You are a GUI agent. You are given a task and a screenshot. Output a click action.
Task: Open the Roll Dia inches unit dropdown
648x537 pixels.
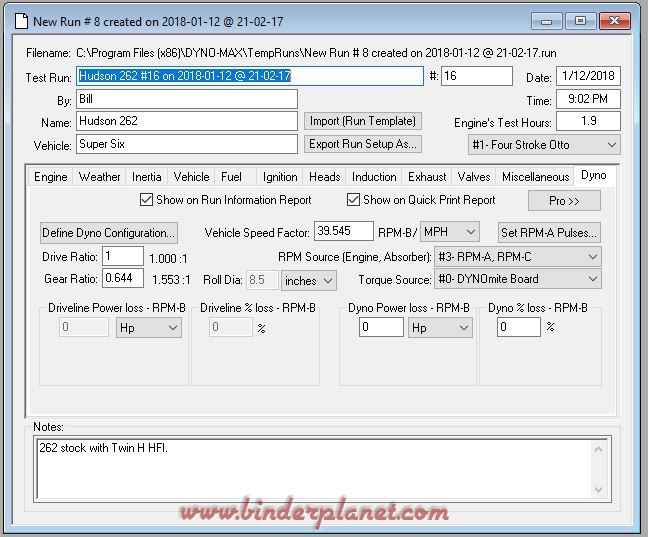[x=309, y=281]
